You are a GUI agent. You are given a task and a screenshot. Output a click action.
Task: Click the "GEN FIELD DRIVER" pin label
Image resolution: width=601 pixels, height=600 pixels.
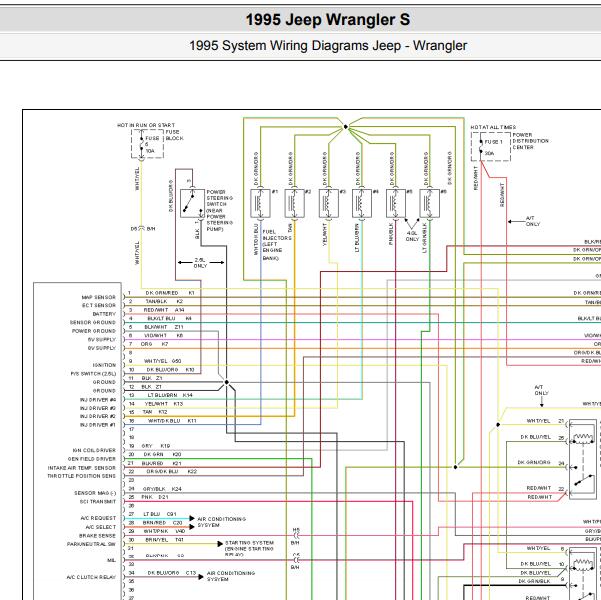click(92, 459)
